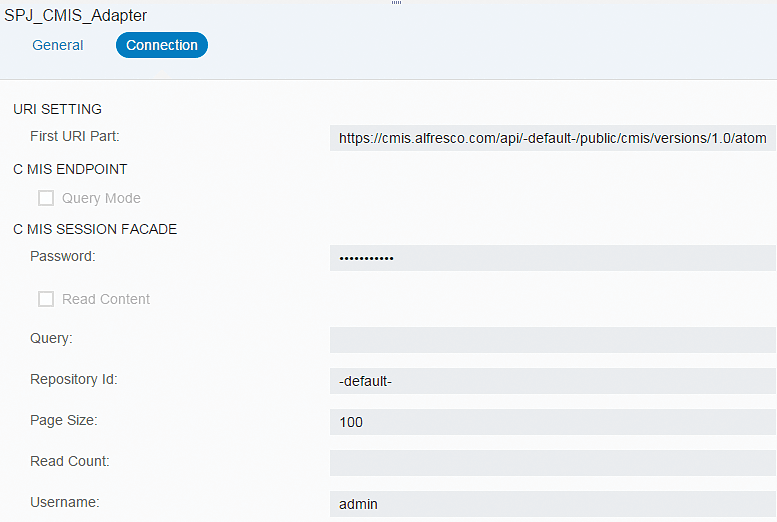Enable the Query Mode checkbox
This screenshot has width=777, height=522.
click(46, 198)
